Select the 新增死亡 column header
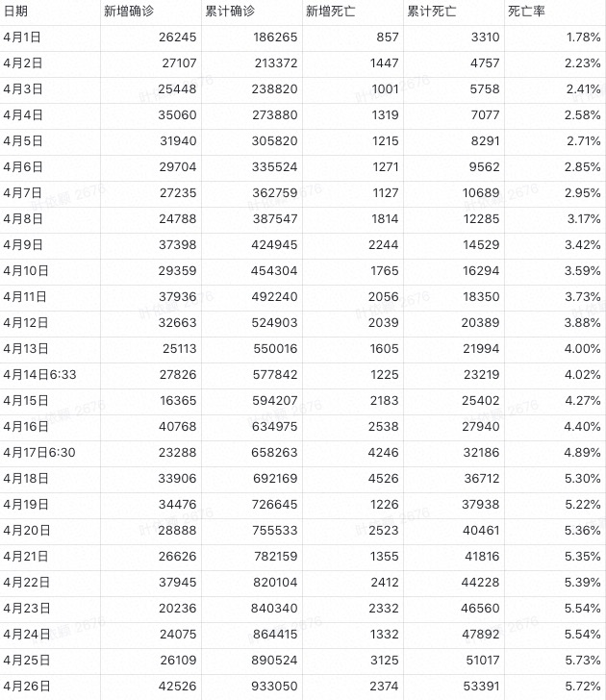Viewport: 606px width, 700px height. pyautogui.click(x=330, y=12)
